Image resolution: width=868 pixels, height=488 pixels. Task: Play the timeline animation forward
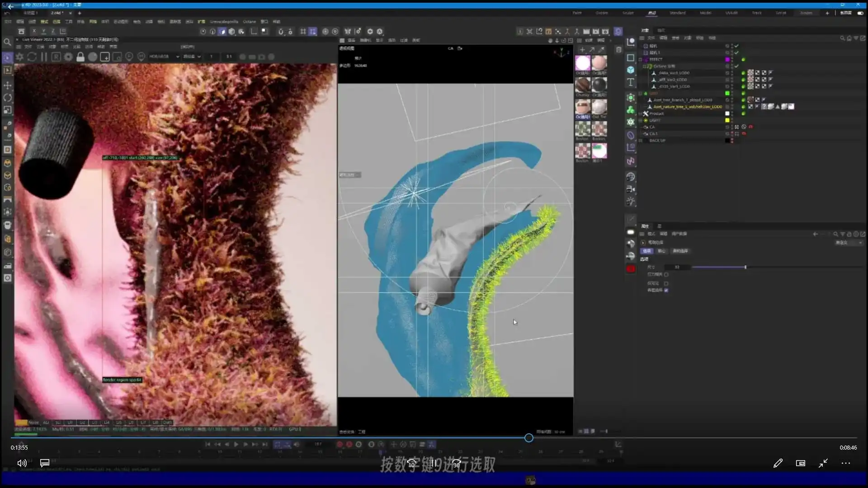(x=236, y=445)
